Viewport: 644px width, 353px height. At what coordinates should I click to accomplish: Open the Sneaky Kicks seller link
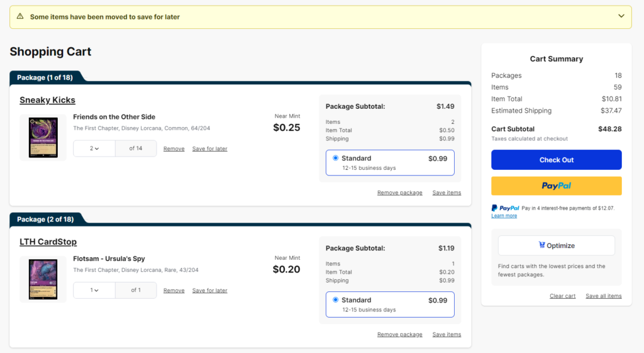[x=47, y=100]
